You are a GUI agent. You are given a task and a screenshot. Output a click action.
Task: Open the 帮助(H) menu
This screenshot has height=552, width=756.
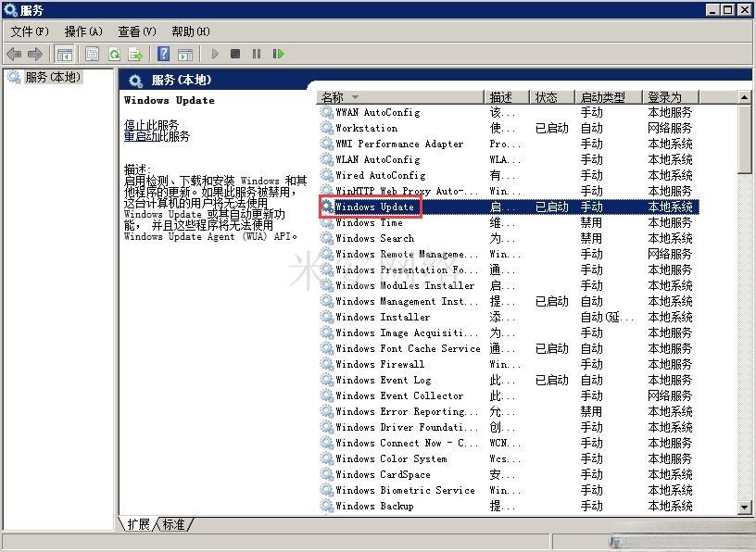[191, 31]
